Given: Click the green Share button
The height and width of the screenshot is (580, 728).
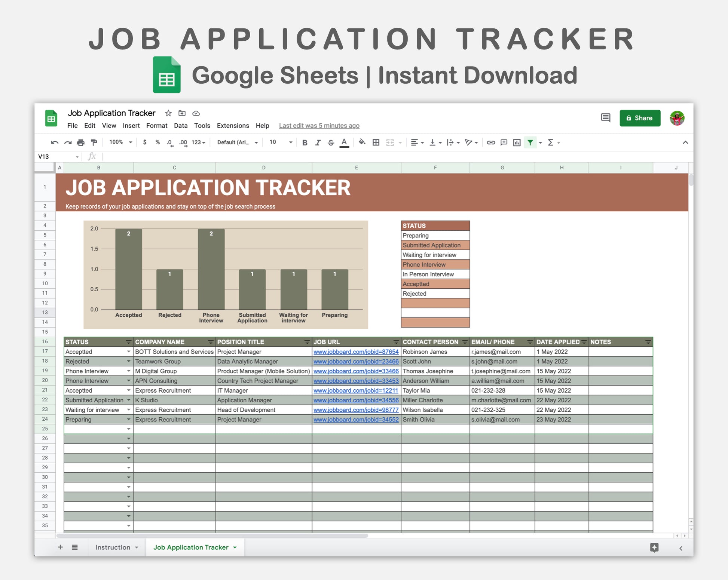Looking at the screenshot, I should point(639,118).
